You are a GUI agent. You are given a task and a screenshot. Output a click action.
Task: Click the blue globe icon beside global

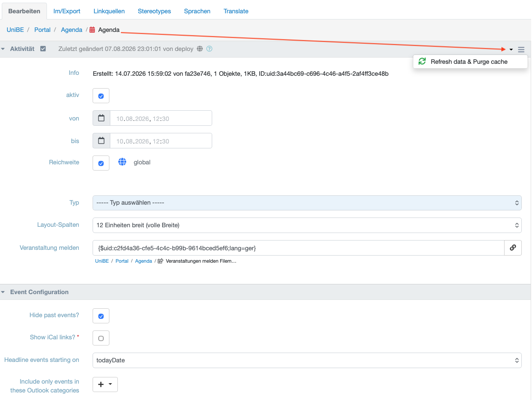tap(122, 162)
